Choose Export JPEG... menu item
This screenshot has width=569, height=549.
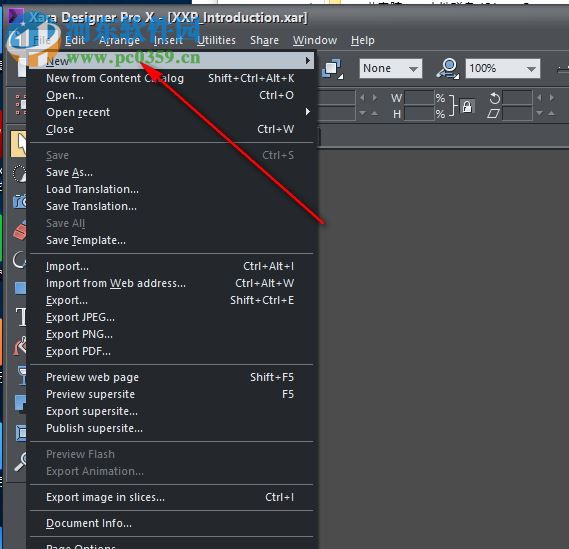[x=171, y=317]
